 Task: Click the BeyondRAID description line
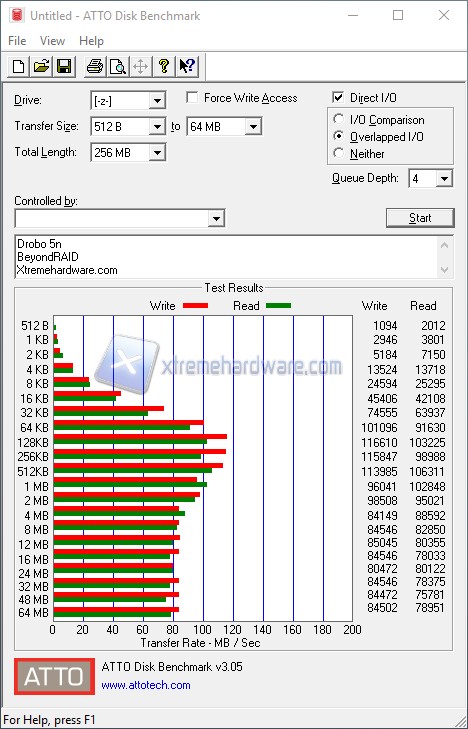pyautogui.click(x=48, y=257)
